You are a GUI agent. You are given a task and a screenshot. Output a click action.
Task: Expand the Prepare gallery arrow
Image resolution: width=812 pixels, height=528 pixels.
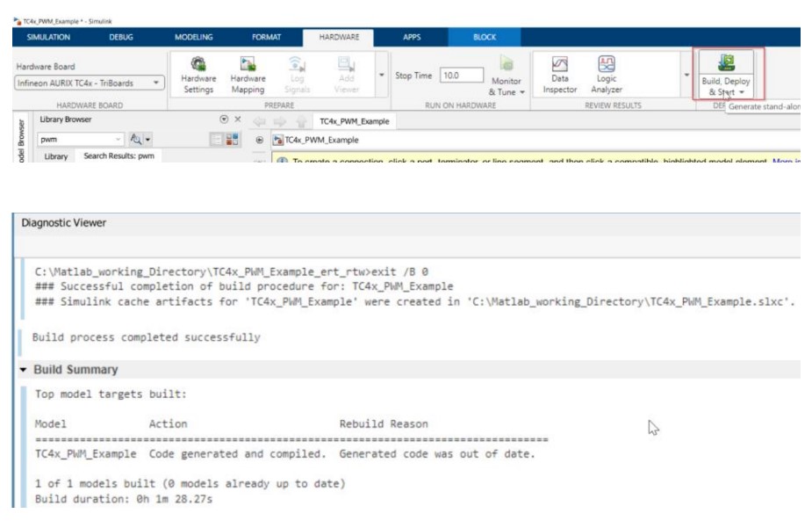[x=382, y=76]
